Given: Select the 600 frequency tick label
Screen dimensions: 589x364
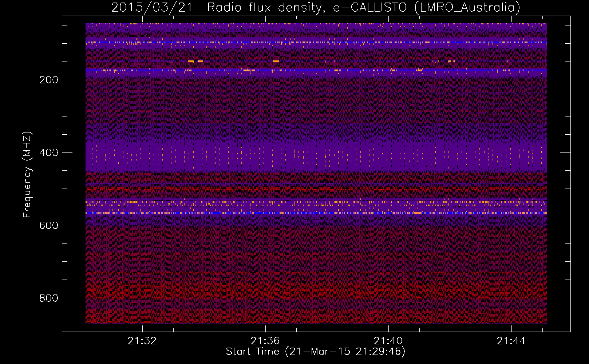Looking at the screenshot, I should 49,226.
